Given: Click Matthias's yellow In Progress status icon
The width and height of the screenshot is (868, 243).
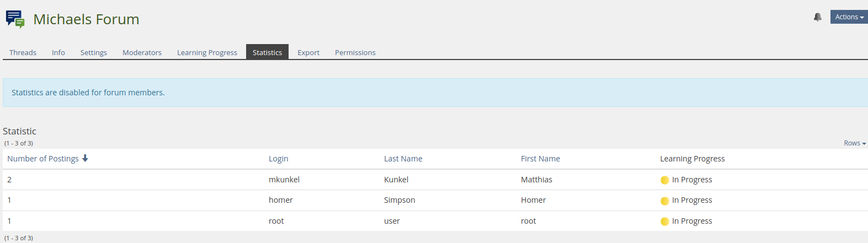Looking at the screenshot, I should [664, 180].
